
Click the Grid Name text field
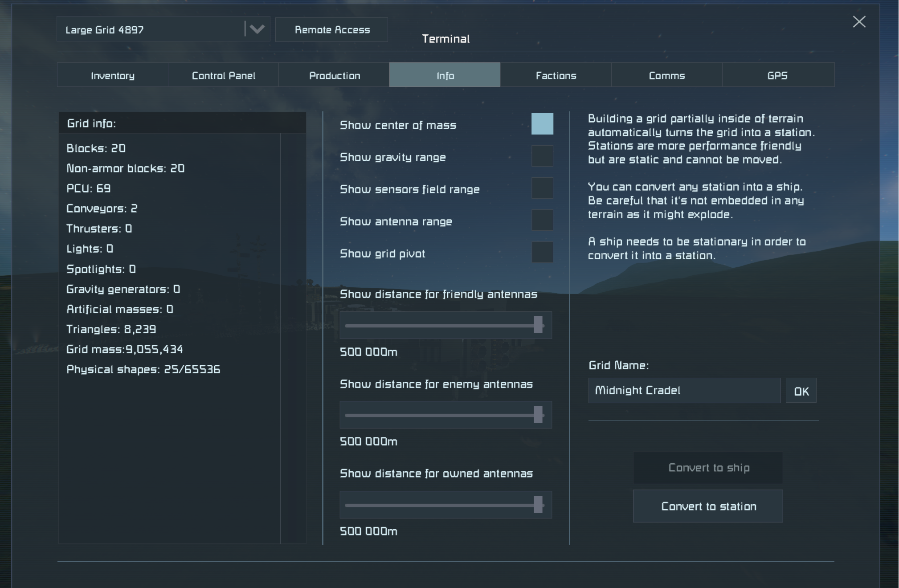684,391
